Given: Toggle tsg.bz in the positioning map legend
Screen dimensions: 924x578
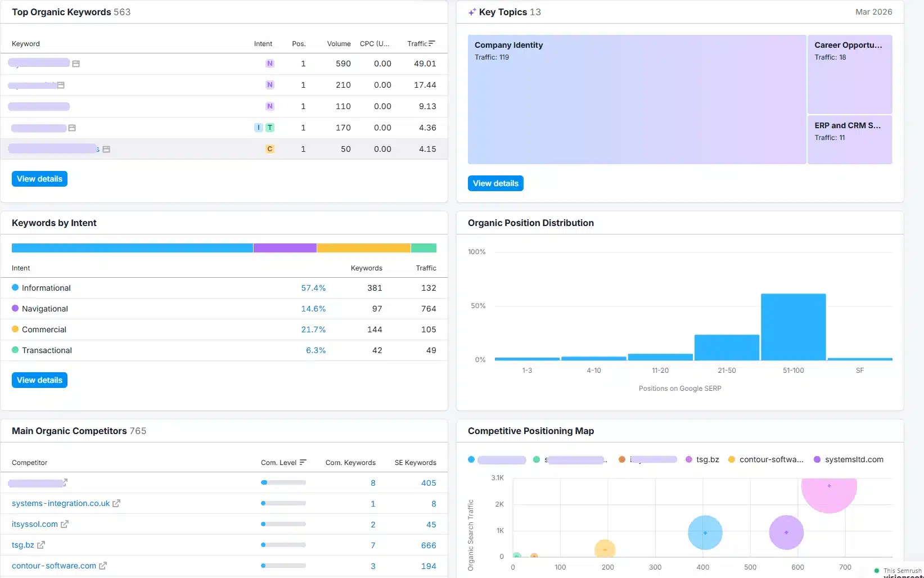Looking at the screenshot, I should click(702, 459).
